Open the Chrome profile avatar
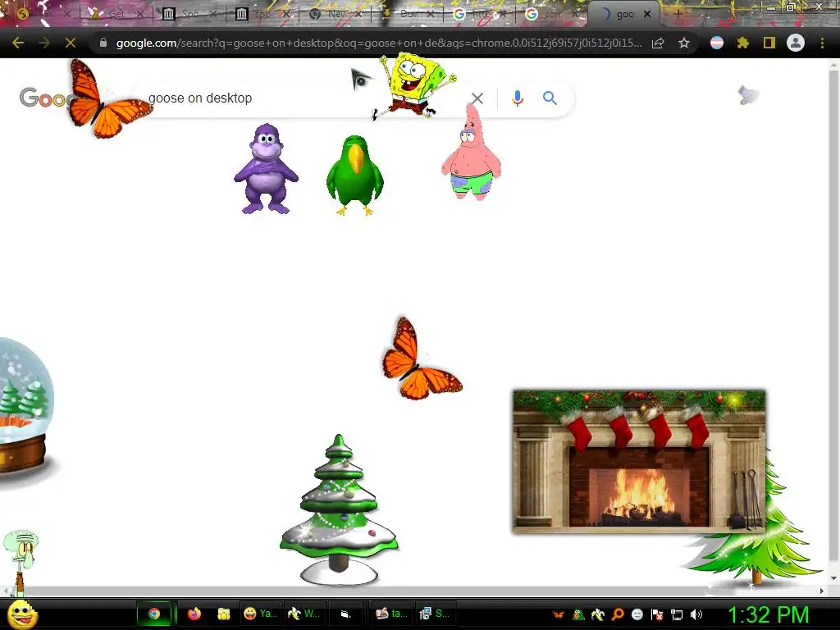 [796, 43]
